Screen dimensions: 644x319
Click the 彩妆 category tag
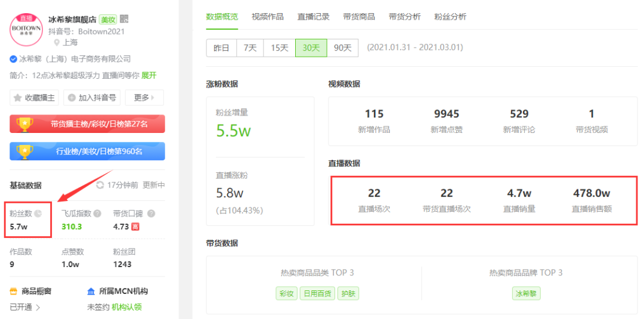[x=286, y=293]
